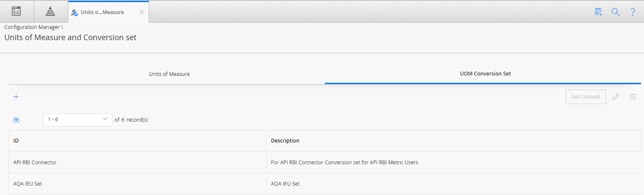Open the search magnifier icon
This screenshot has height=195, width=644.
tap(616, 12)
